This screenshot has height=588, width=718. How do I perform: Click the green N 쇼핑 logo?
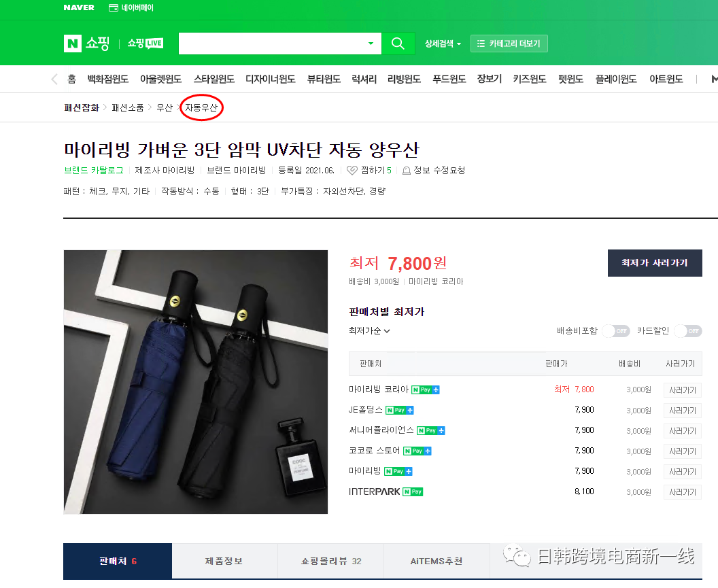point(84,42)
